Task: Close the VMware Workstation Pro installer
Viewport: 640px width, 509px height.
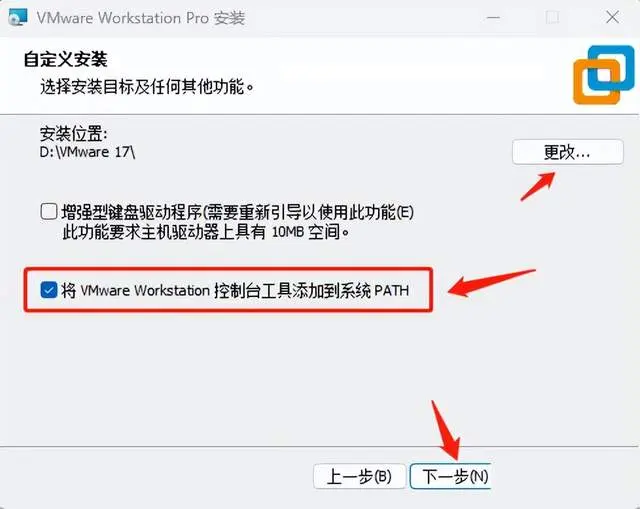Action: pos(612,18)
